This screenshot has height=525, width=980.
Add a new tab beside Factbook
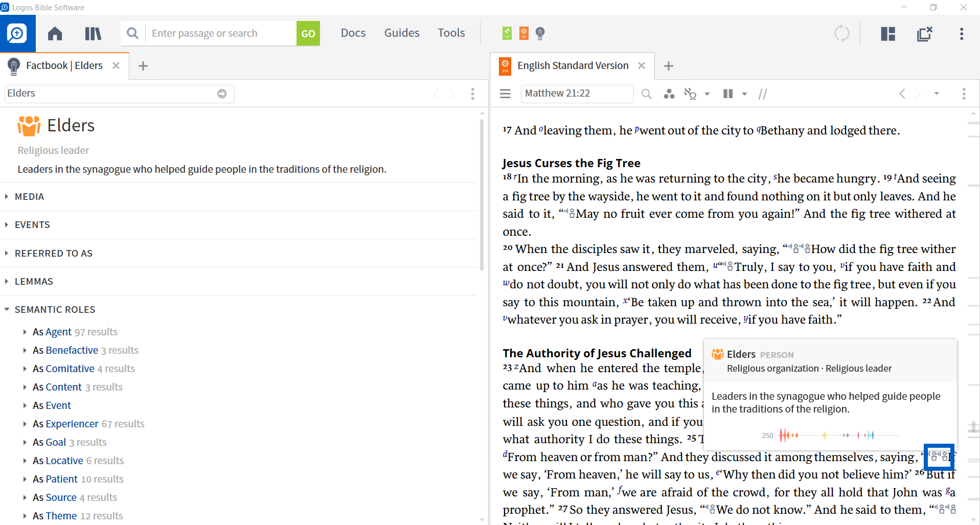click(143, 66)
